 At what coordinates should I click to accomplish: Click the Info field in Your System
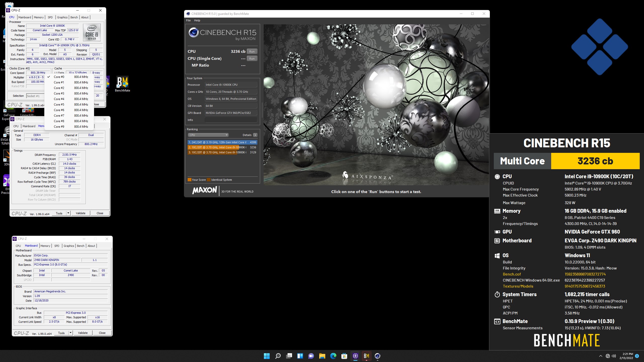coord(231,120)
